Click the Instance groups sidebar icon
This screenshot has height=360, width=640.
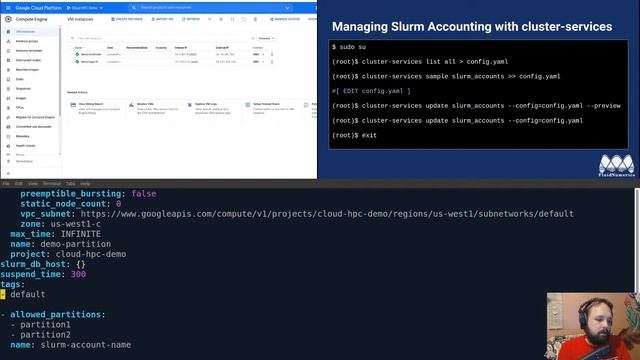click(x=8, y=41)
